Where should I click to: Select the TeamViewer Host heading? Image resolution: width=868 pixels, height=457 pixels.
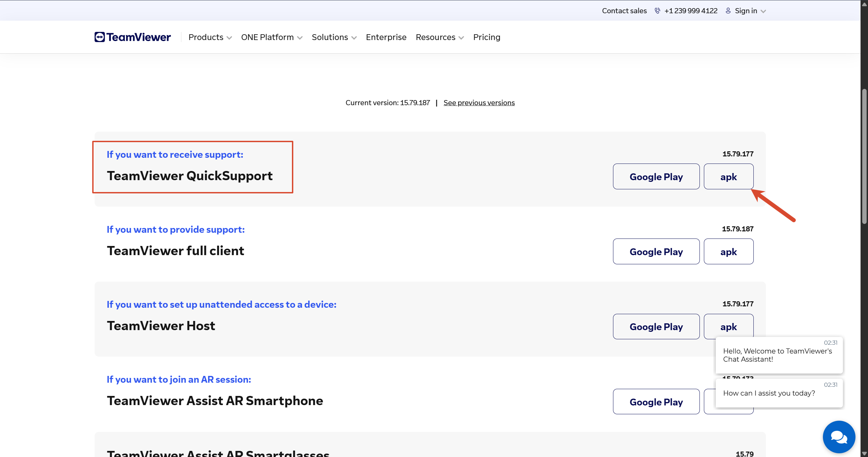161,326
